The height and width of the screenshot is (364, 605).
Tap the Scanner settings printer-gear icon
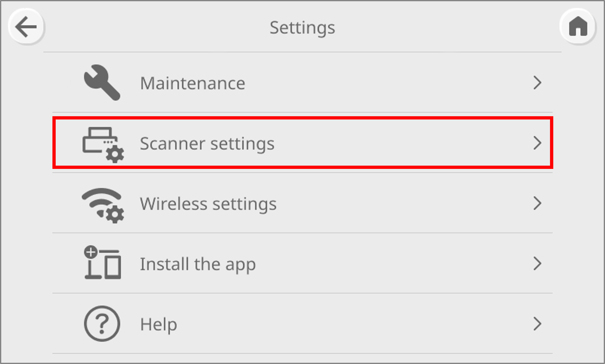point(103,145)
